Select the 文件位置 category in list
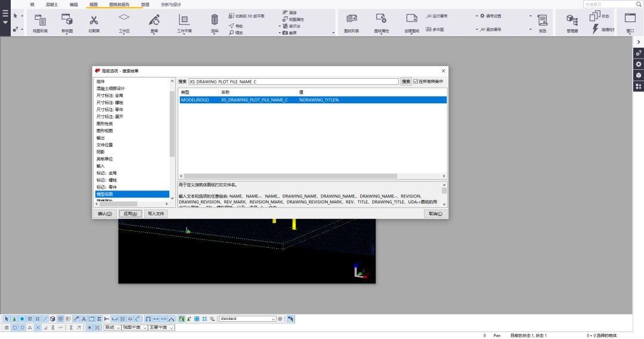This screenshot has height=339, width=644. [x=105, y=145]
